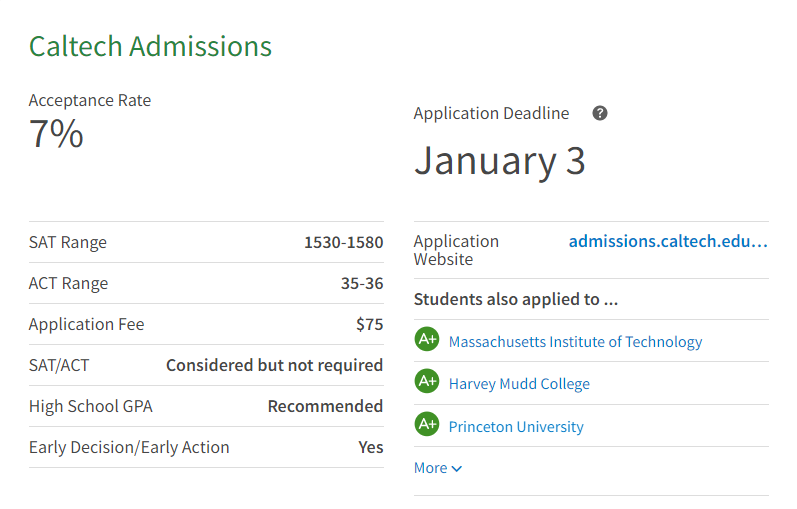797x509 pixels.
Task: Click the help icon beside Application Deadline
Action: tap(600, 113)
